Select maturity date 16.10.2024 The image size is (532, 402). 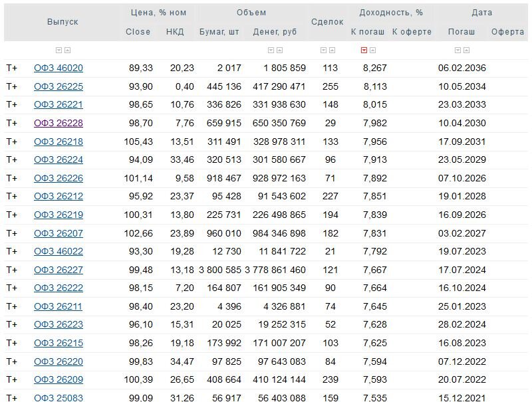pyautogui.click(x=462, y=288)
